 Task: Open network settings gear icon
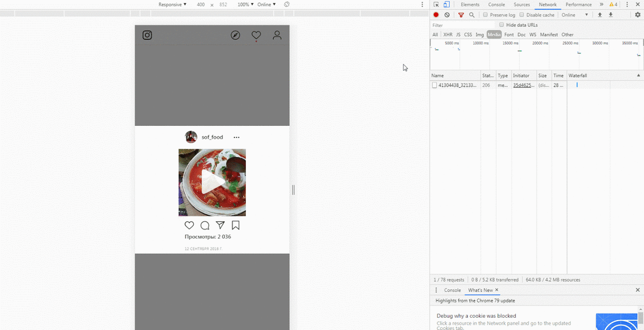[638, 15]
